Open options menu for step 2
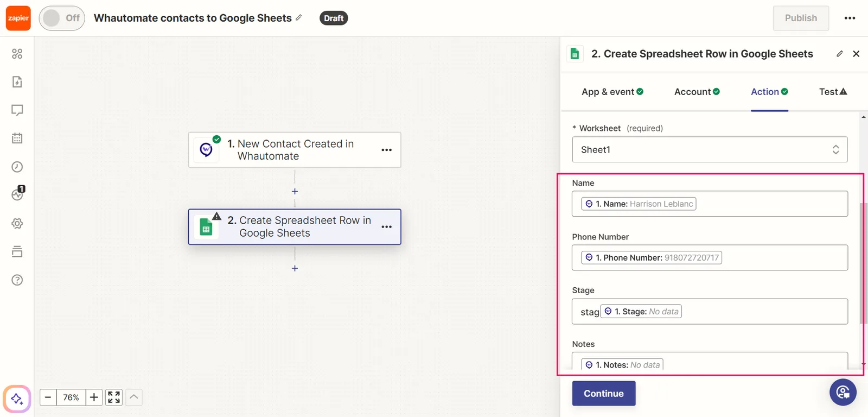The width and height of the screenshot is (868, 417). 386,227
